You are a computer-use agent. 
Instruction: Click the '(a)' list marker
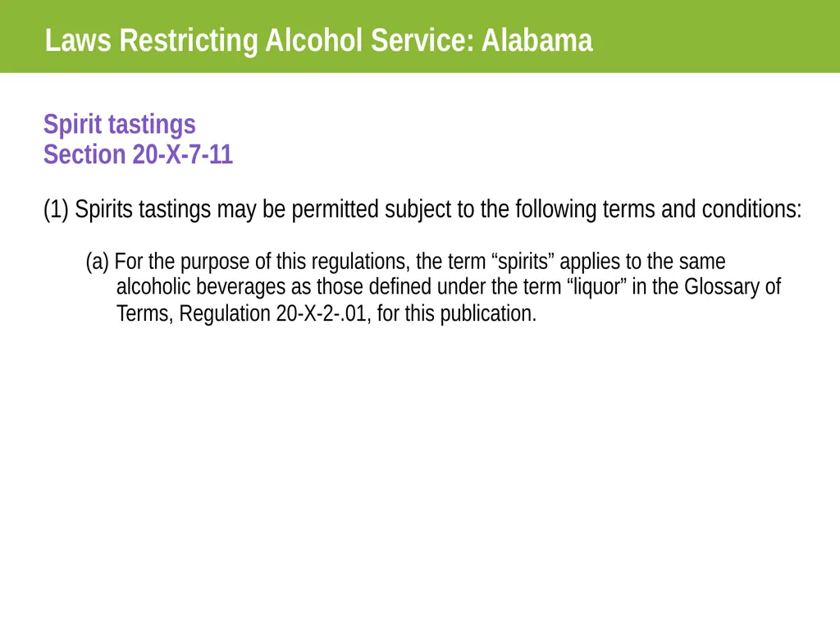(98, 262)
